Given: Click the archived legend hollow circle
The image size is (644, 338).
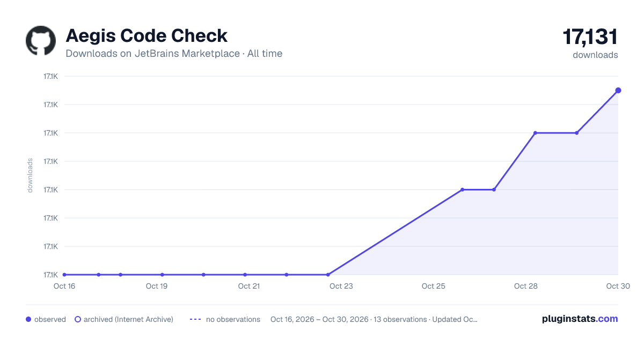Looking at the screenshot, I should coord(77,319).
